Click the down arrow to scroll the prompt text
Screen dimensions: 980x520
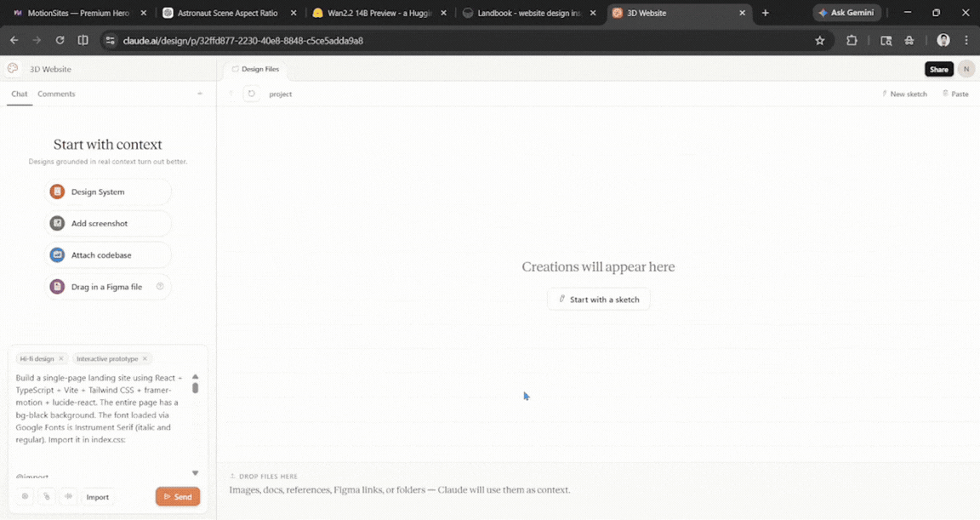click(x=195, y=472)
